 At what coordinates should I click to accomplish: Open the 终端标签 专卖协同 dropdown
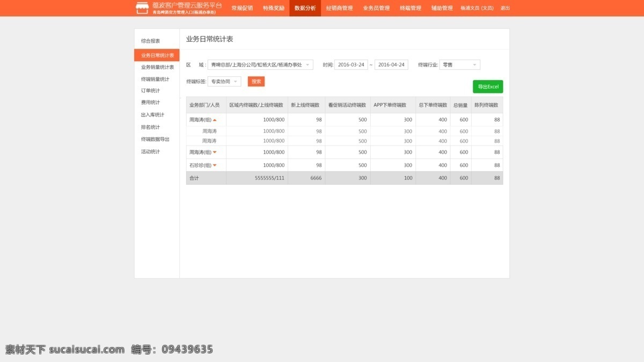(x=224, y=82)
